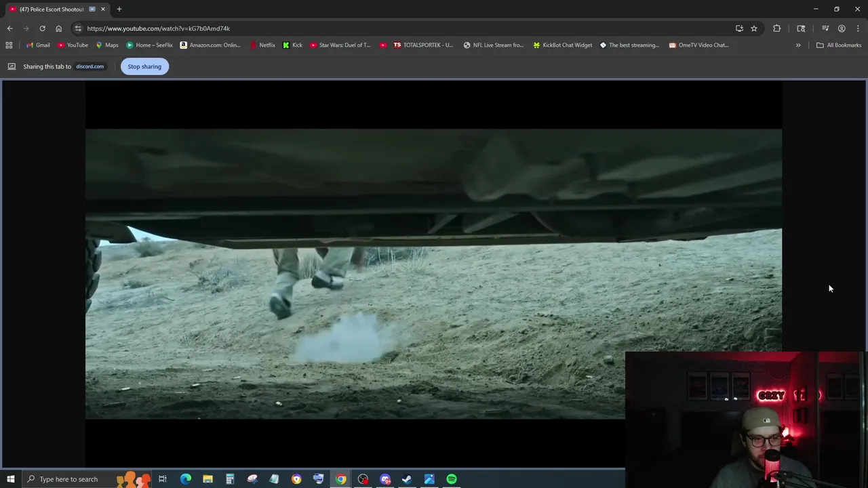This screenshot has width=868, height=488.
Task: Open the Extensions puzzle icon
Action: 776,28
